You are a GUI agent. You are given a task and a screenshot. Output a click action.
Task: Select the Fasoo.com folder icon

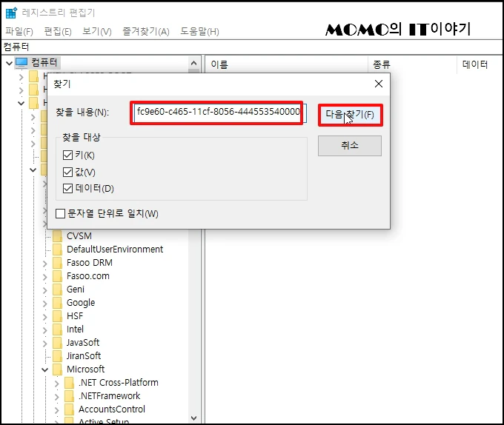pyautogui.click(x=58, y=276)
